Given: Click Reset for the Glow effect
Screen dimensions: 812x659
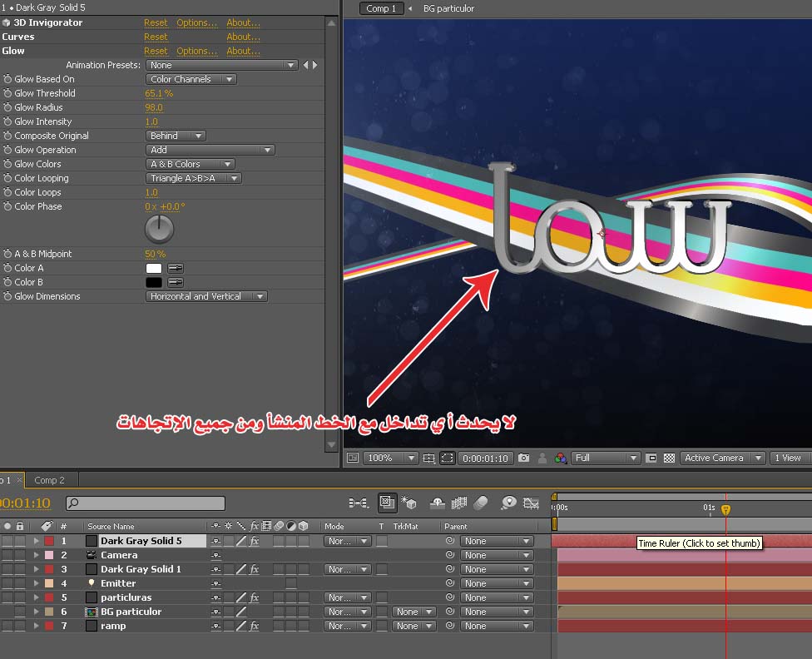Looking at the screenshot, I should click(x=156, y=51).
